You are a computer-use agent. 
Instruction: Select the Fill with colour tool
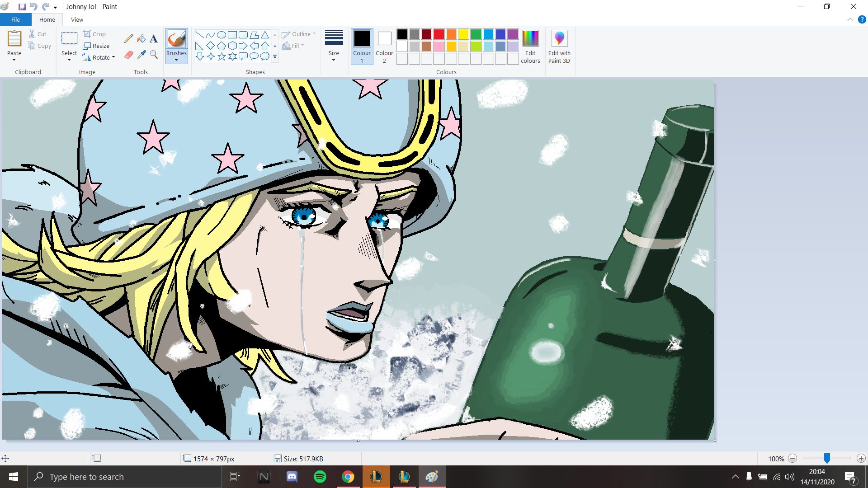141,38
